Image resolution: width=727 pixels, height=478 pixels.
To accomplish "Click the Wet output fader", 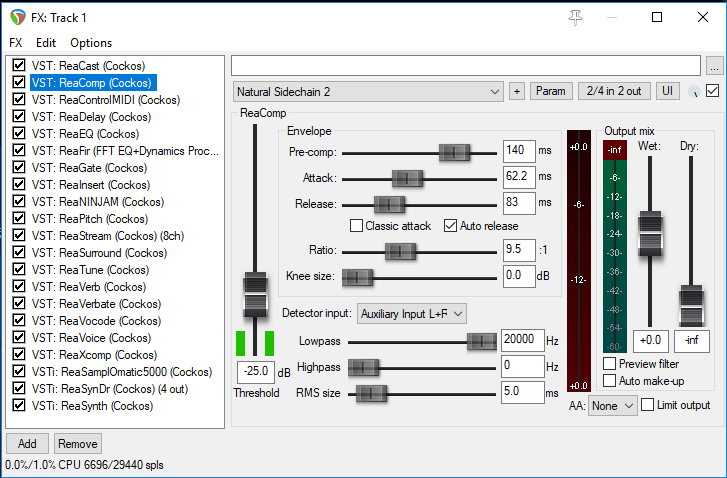I will tap(650, 234).
